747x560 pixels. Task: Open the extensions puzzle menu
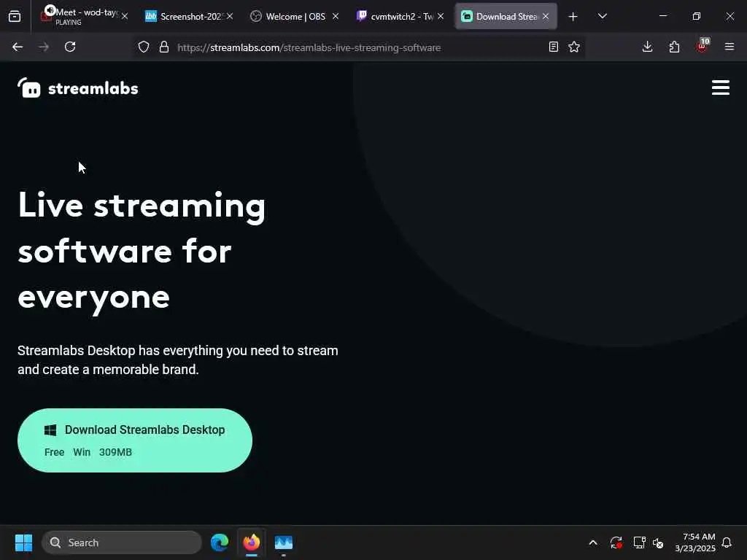674,47
